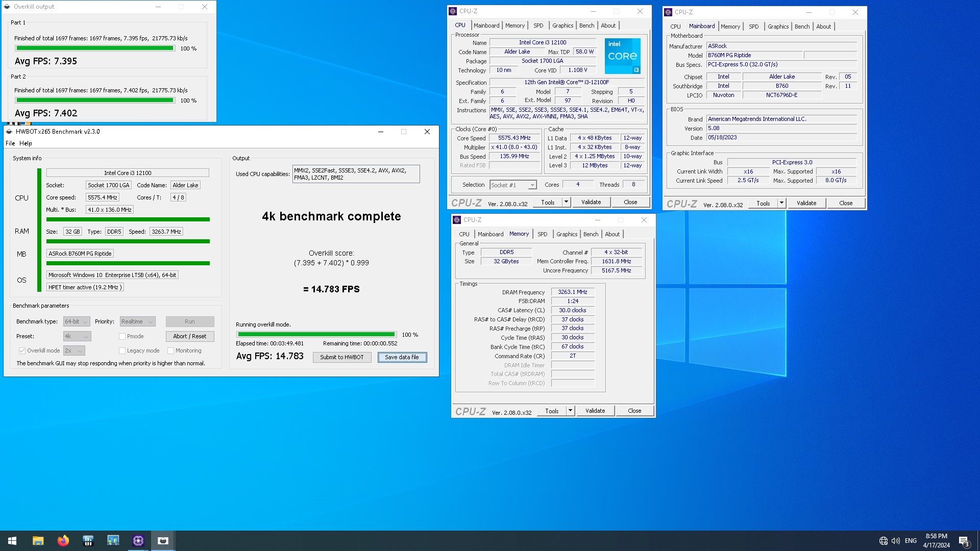Click the Intel Core i3 logo

(x=623, y=56)
